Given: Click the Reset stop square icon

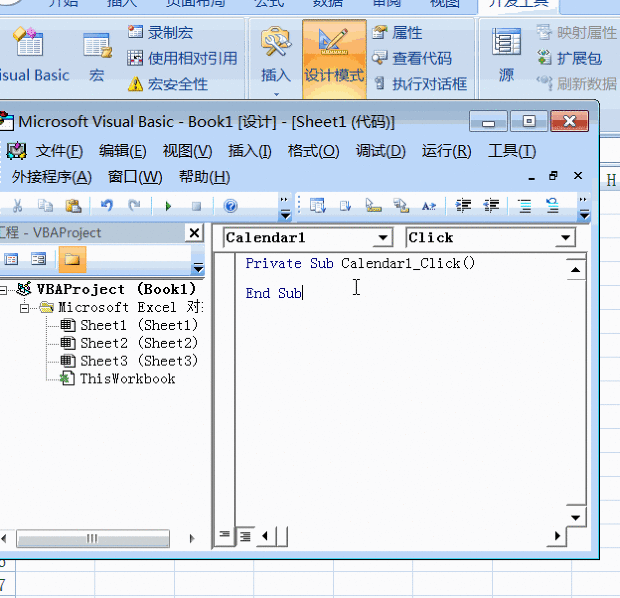Looking at the screenshot, I should pyautogui.click(x=196, y=206).
